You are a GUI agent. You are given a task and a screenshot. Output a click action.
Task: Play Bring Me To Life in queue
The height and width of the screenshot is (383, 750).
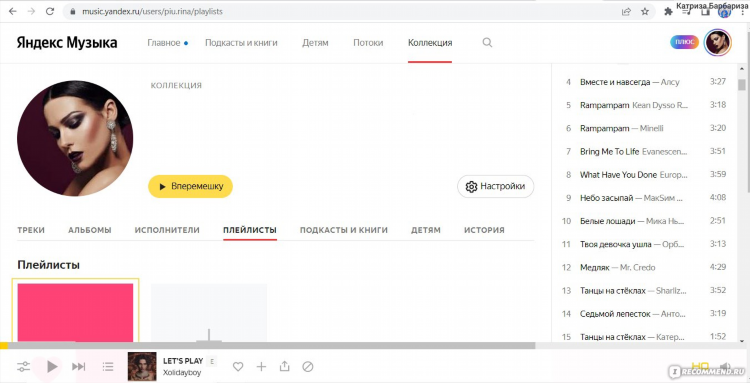(x=644, y=152)
